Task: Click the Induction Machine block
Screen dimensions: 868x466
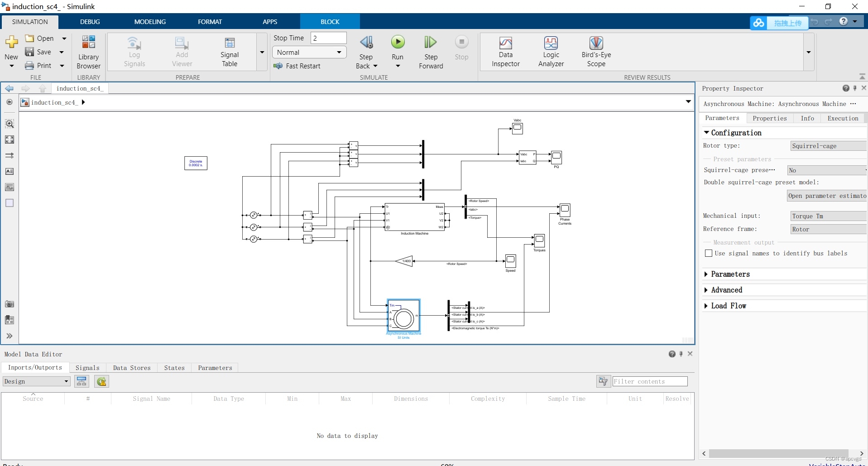Action: point(414,217)
